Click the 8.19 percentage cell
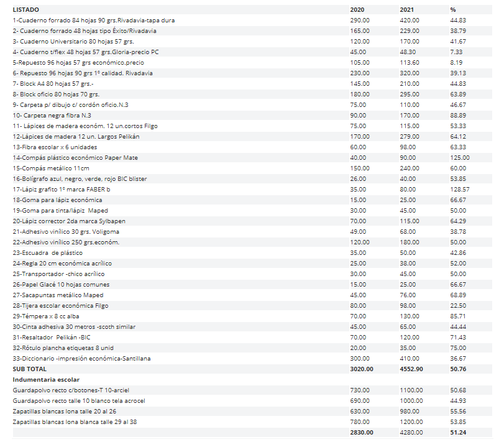Image resolution: width=504 pixels, height=447 pixels. tap(456, 63)
